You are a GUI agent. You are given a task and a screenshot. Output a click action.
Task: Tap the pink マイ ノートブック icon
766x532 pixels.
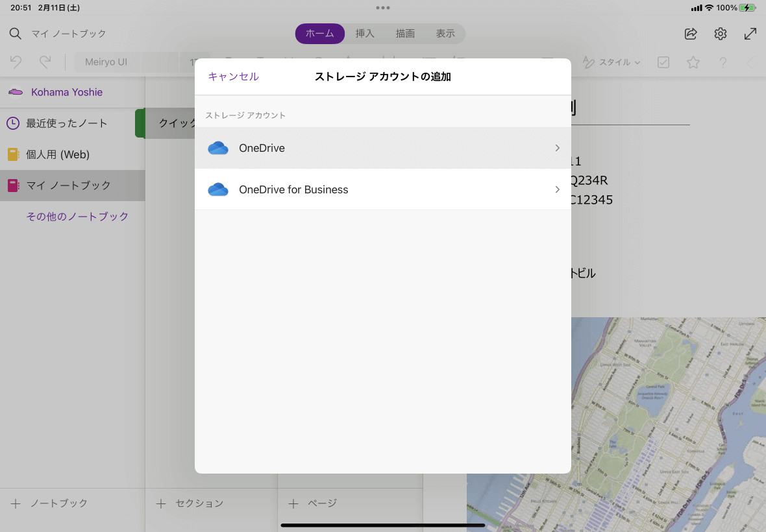coord(13,186)
